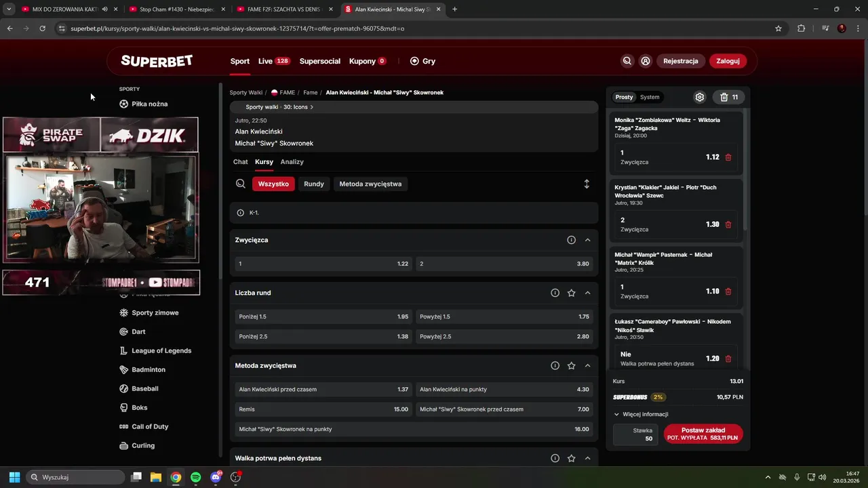Image resolution: width=868 pixels, height=488 pixels.
Task: Open the search magnifier in Superbet header
Action: [x=627, y=61]
